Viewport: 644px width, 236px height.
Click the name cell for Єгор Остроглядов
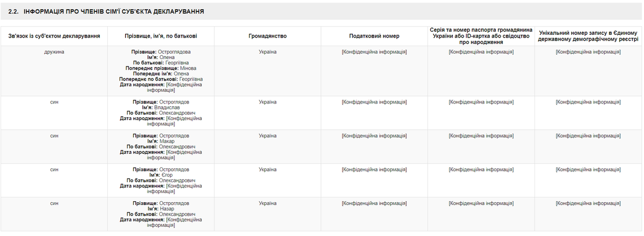160,180
